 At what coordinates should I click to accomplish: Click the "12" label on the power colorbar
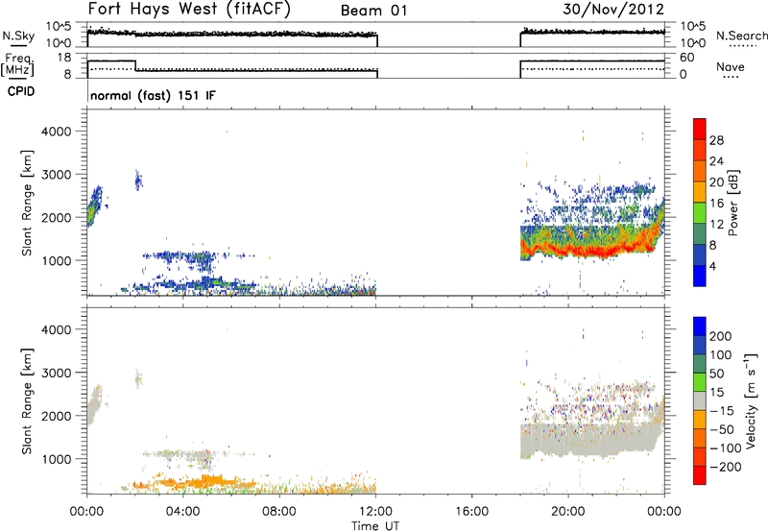[x=716, y=225]
